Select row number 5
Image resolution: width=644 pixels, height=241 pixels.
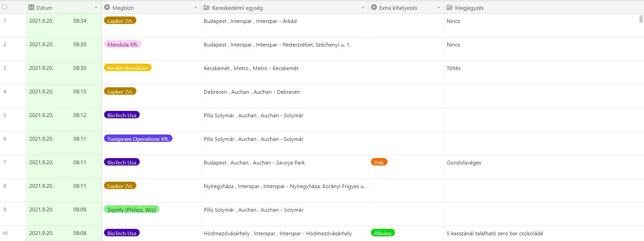[5, 115]
